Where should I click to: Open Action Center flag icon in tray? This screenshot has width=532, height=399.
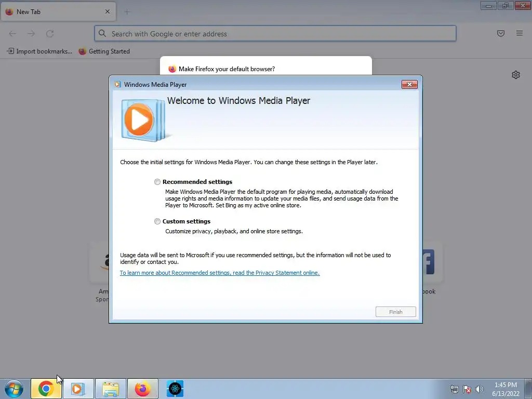(x=467, y=389)
